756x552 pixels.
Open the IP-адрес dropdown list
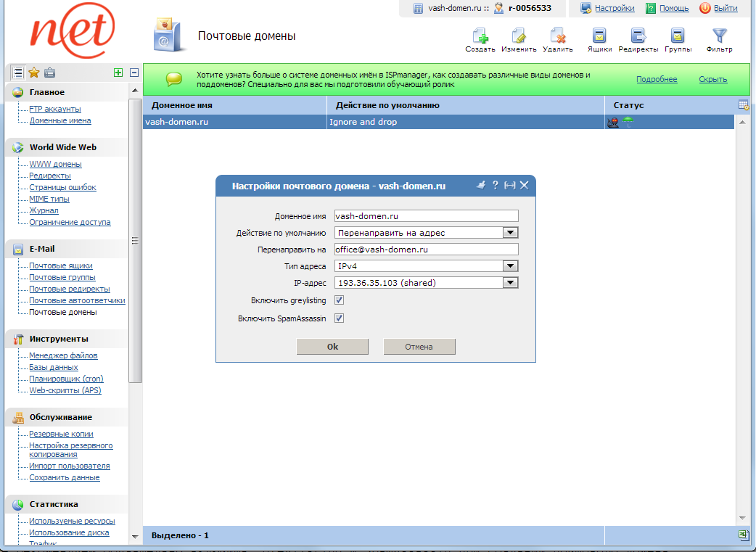pyautogui.click(x=511, y=283)
